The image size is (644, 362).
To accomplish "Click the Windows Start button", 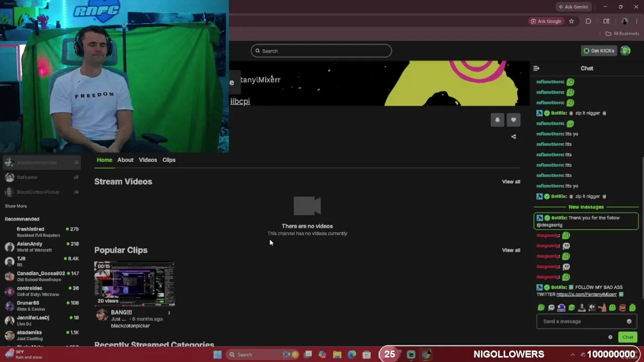I will point(217,354).
